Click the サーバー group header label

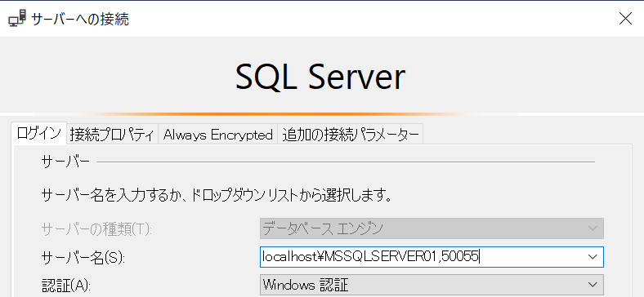65,162
